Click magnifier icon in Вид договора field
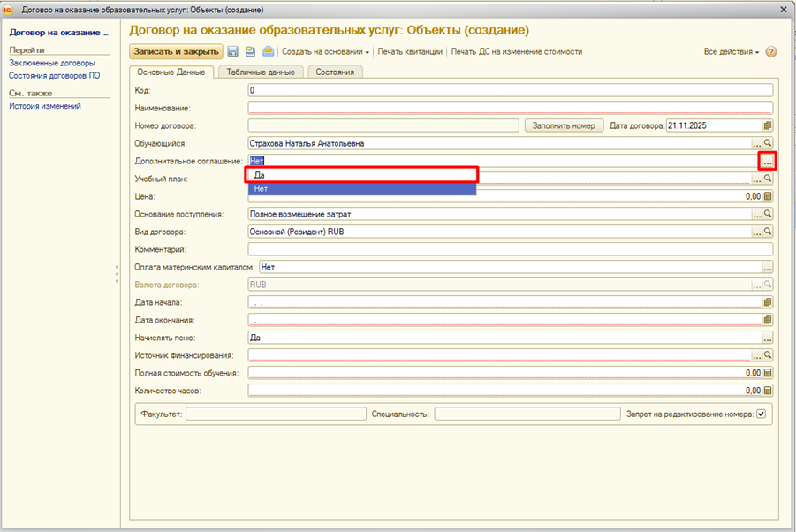The width and height of the screenshot is (796, 532). (768, 232)
